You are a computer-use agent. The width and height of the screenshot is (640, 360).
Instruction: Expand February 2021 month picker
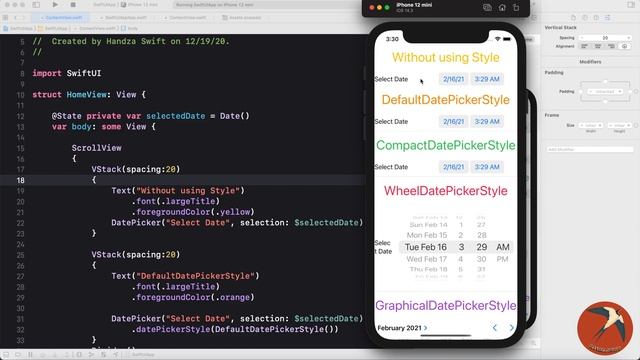(x=402, y=328)
